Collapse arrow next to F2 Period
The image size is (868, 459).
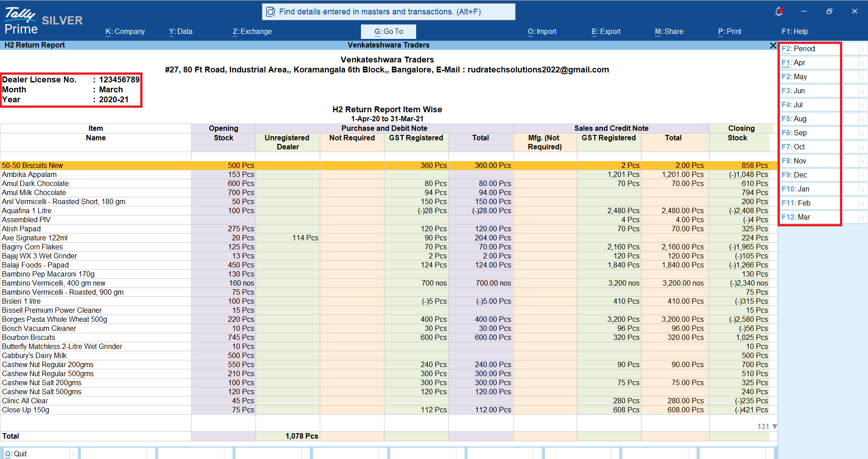click(863, 49)
